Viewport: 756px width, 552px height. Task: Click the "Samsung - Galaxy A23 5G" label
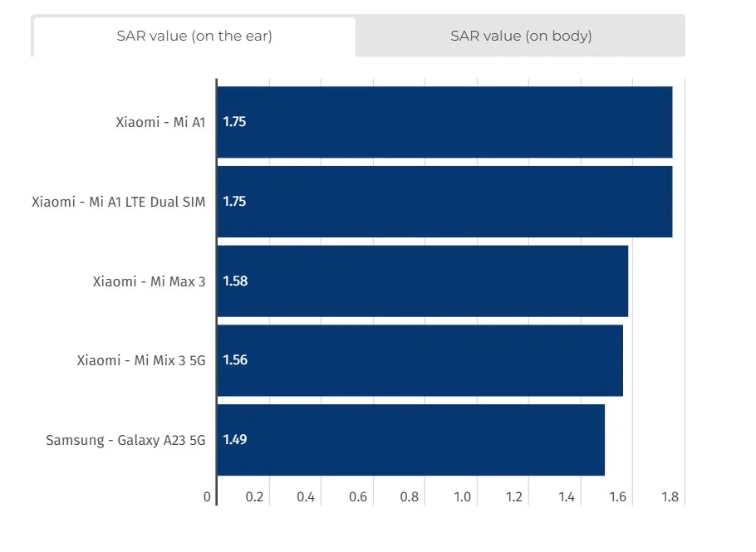coord(125,440)
